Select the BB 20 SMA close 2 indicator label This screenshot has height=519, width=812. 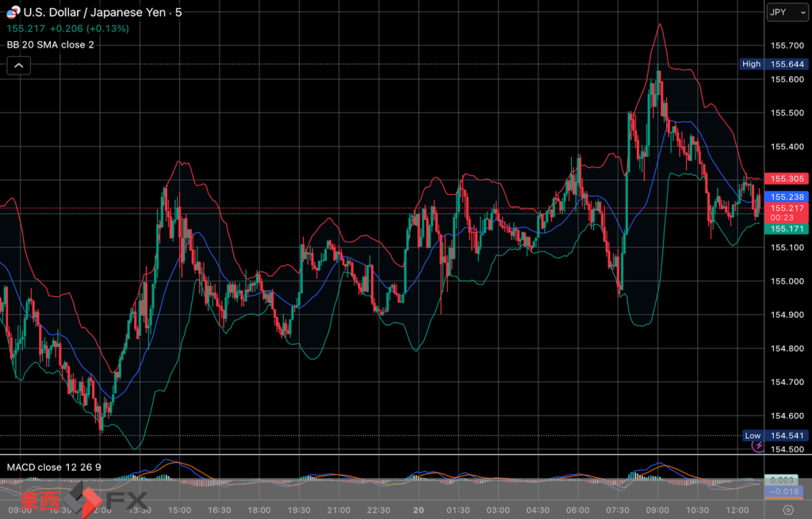click(51, 44)
